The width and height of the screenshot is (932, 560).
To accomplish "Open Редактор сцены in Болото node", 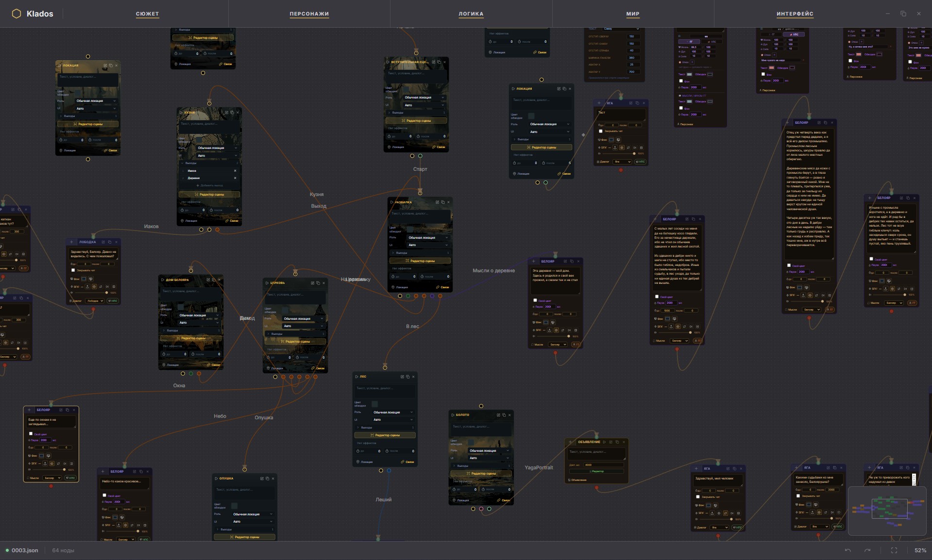I will click(x=481, y=473).
